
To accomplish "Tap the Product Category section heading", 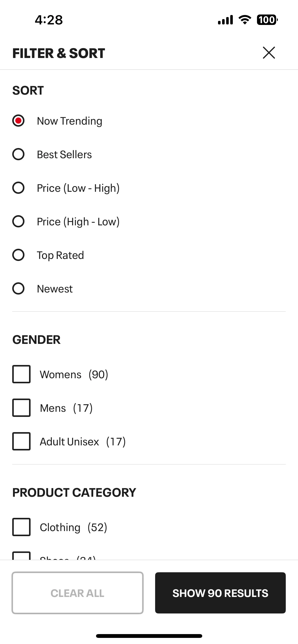I will [74, 492].
